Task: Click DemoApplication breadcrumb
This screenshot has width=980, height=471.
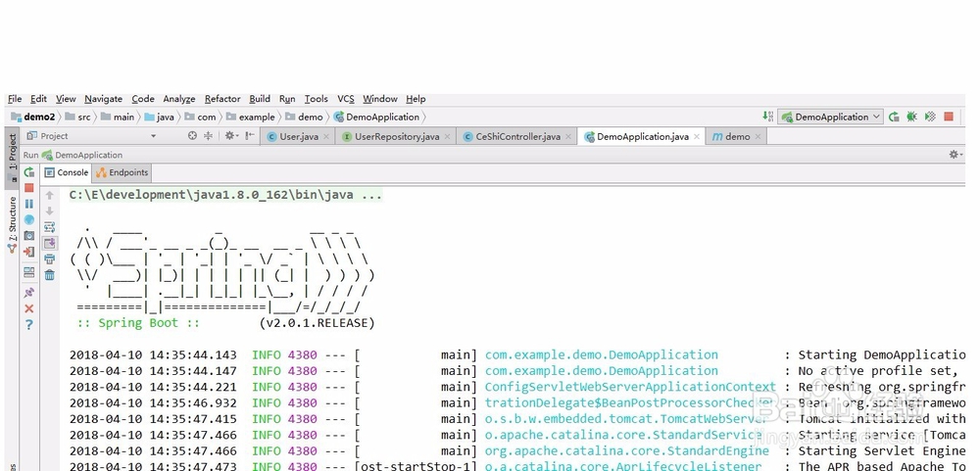Action: [x=377, y=117]
